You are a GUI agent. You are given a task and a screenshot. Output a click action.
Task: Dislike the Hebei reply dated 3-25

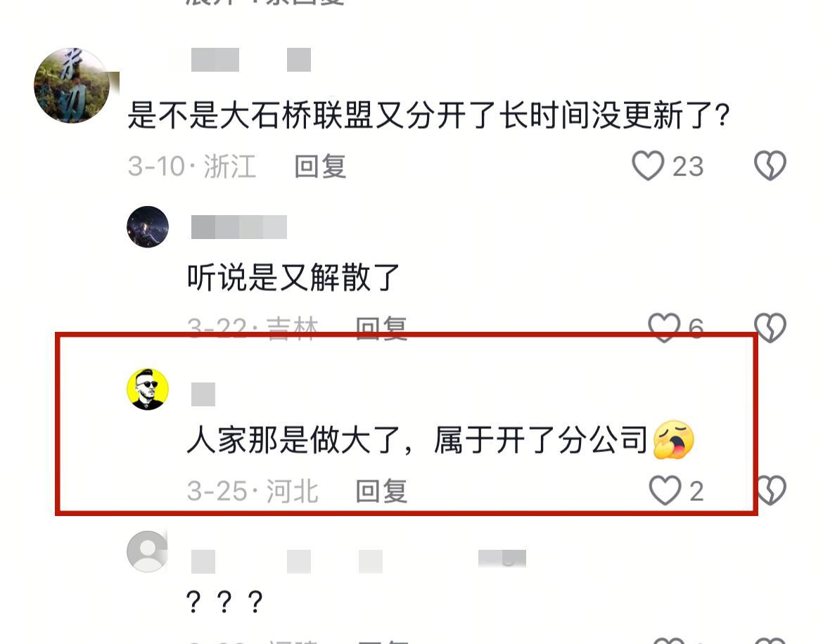click(771, 490)
